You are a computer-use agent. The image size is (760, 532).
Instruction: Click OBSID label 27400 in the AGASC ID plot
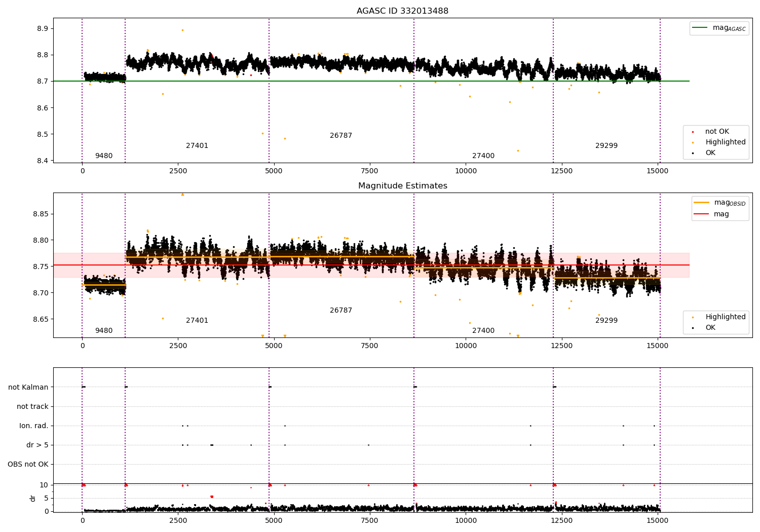pyautogui.click(x=483, y=156)
